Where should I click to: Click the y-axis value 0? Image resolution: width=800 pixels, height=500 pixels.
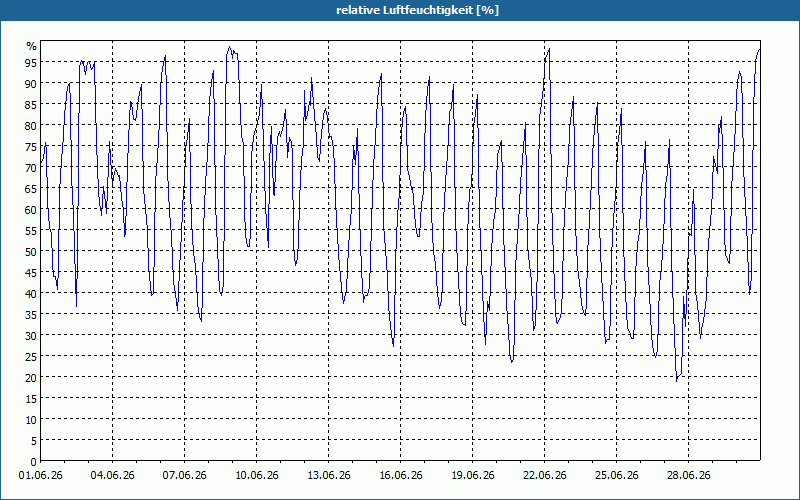point(34,462)
